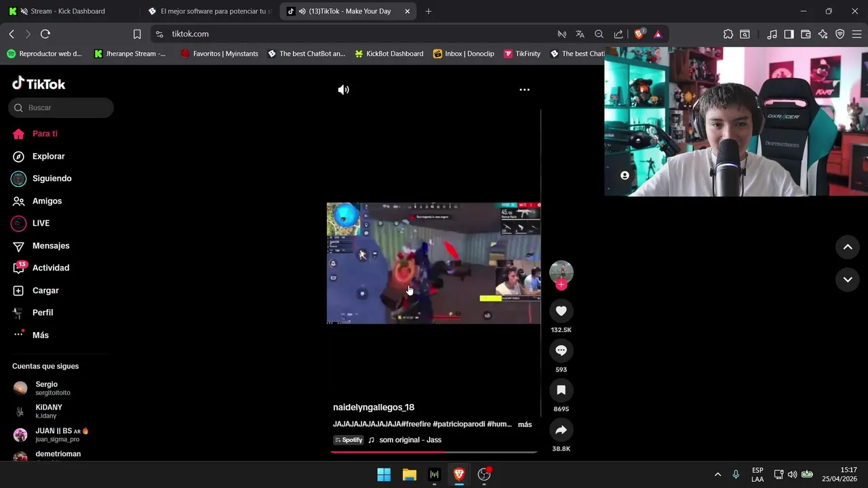Expand the caption with 'más'
This screenshot has height=488, width=868.
pyautogui.click(x=525, y=424)
